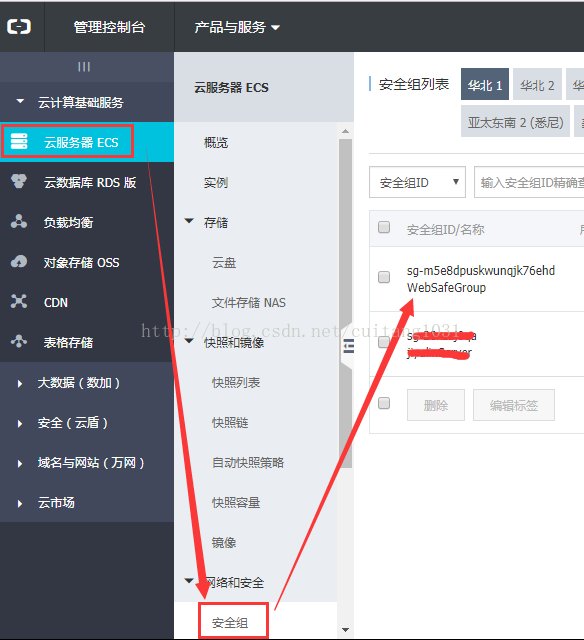Viewport: 584px width, 640px height.
Task: Select 华北 1 region tab
Action: click(485, 84)
